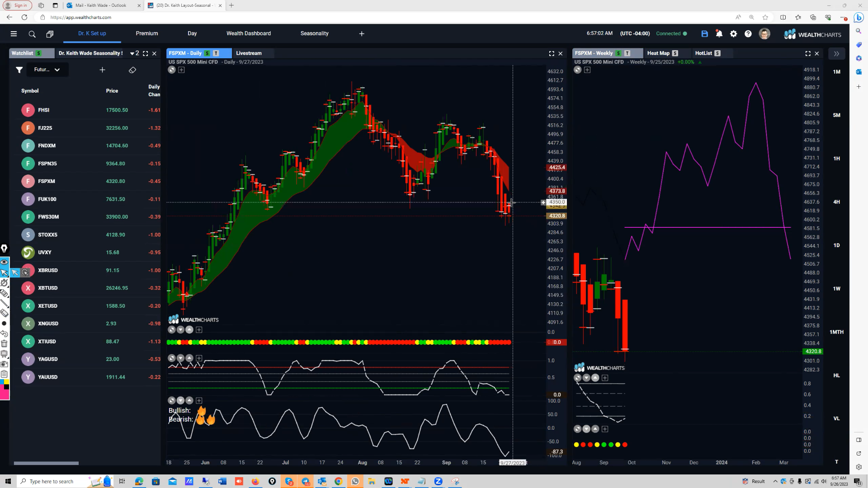This screenshot has height=488, width=868.
Task: Pick the cyan drawing color swatch
Action: click(x=2, y=382)
